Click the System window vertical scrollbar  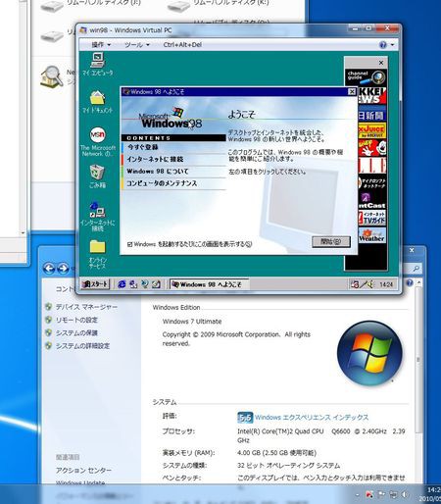click(x=418, y=360)
